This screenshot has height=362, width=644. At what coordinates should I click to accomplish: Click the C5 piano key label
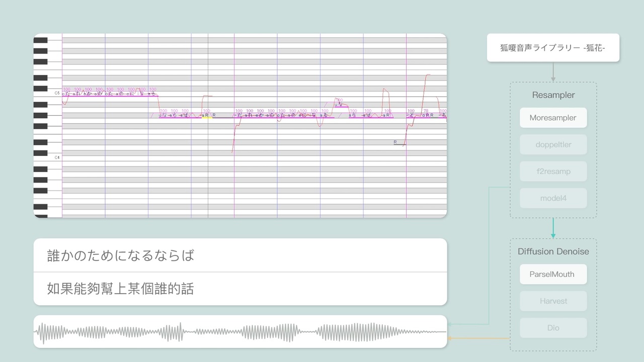tap(57, 94)
